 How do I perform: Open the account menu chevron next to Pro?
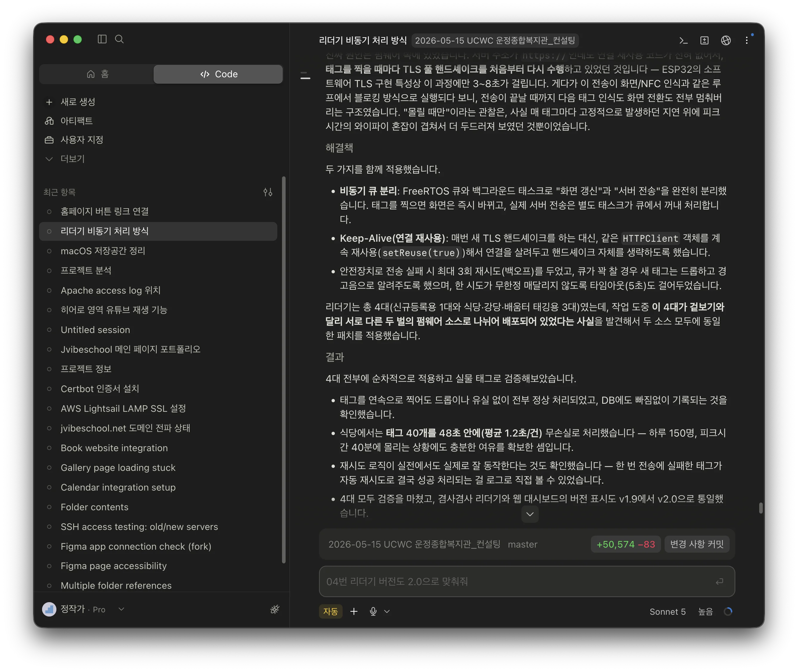coord(121,609)
